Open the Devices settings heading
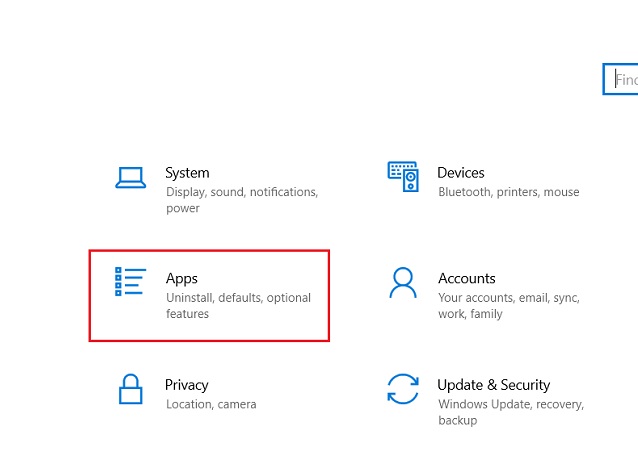The height and width of the screenshot is (464, 638). pos(460,173)
